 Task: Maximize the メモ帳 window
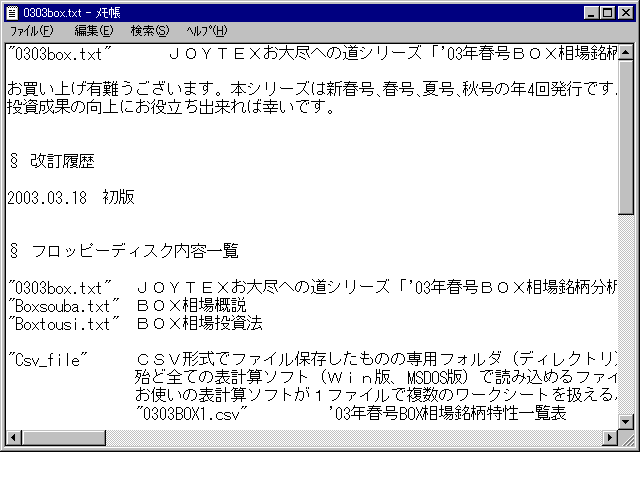pos(607,13)
